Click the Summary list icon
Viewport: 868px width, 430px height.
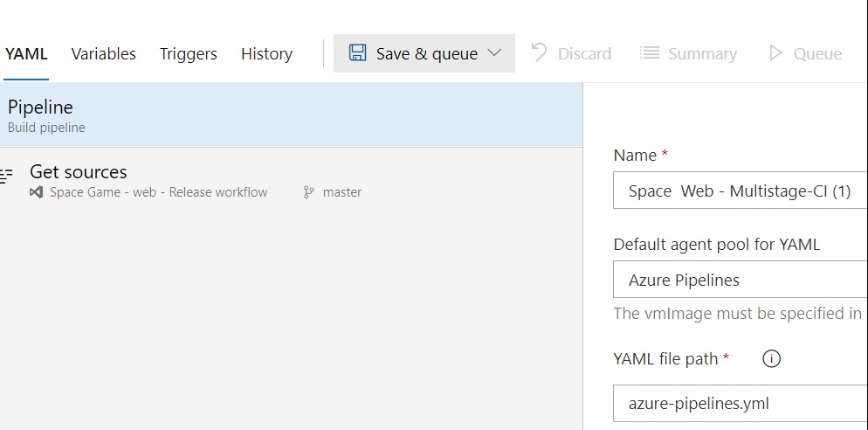coord(649,53)
